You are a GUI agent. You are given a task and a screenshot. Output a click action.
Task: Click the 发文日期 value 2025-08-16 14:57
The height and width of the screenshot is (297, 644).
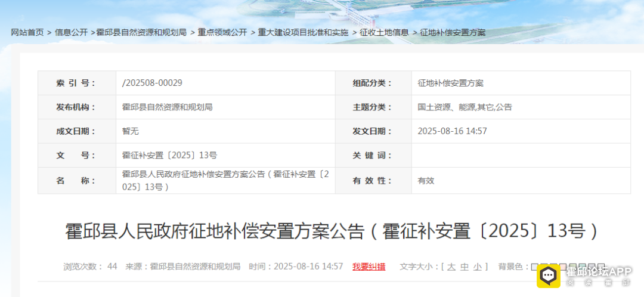pyautogui.click(x=452, y=131)
